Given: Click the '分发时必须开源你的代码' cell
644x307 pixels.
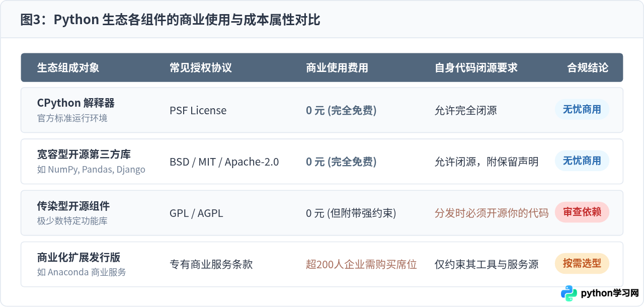Looking at the screenshot, I should (492, 213).
